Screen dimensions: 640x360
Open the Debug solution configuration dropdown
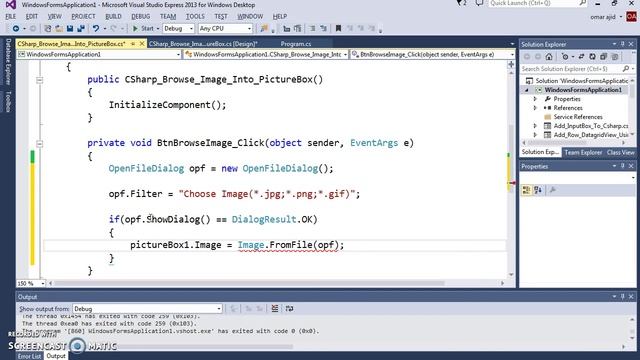(178, 29)
